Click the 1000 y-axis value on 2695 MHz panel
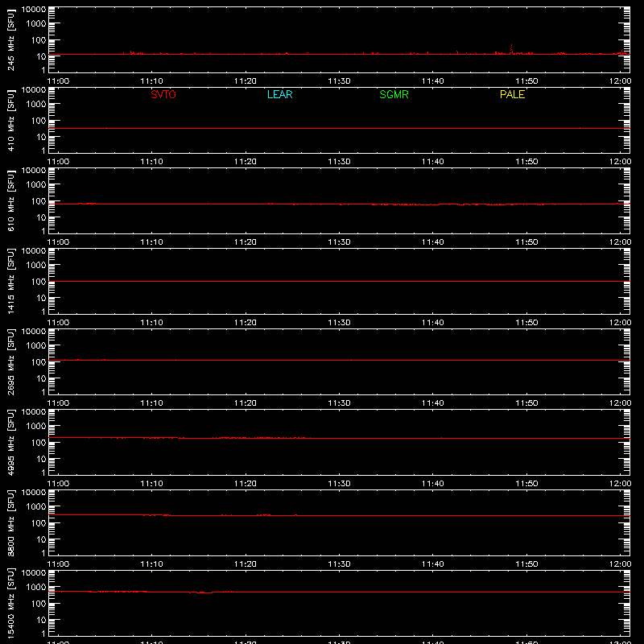This screenshot has height=644, width=644. coord(36,345)
